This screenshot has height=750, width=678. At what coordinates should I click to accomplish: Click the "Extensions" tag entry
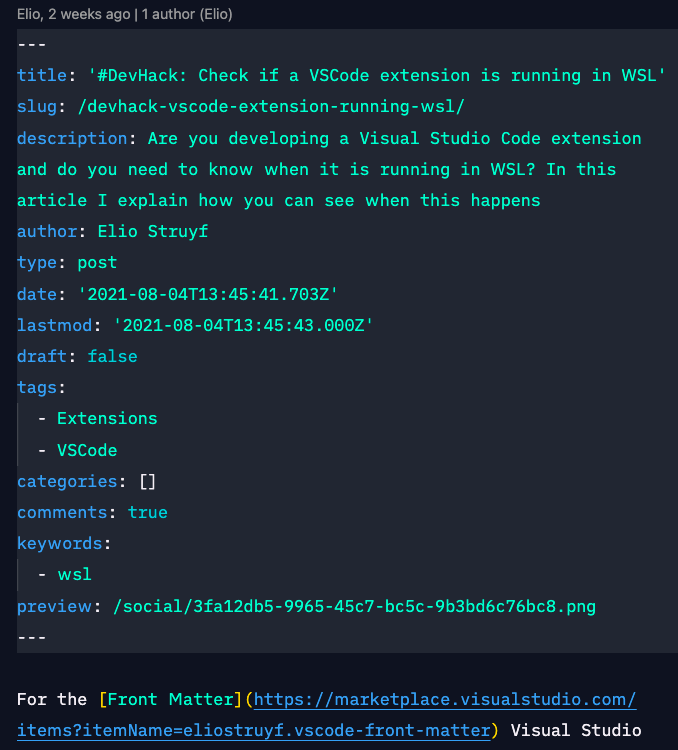pyautogui.click(x=107, y=418)
